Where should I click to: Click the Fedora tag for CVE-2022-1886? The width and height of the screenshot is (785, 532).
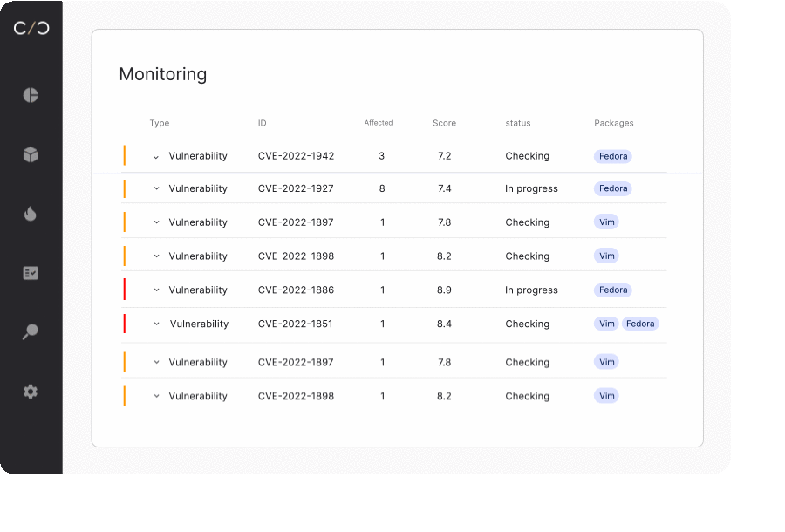[613, 290]
